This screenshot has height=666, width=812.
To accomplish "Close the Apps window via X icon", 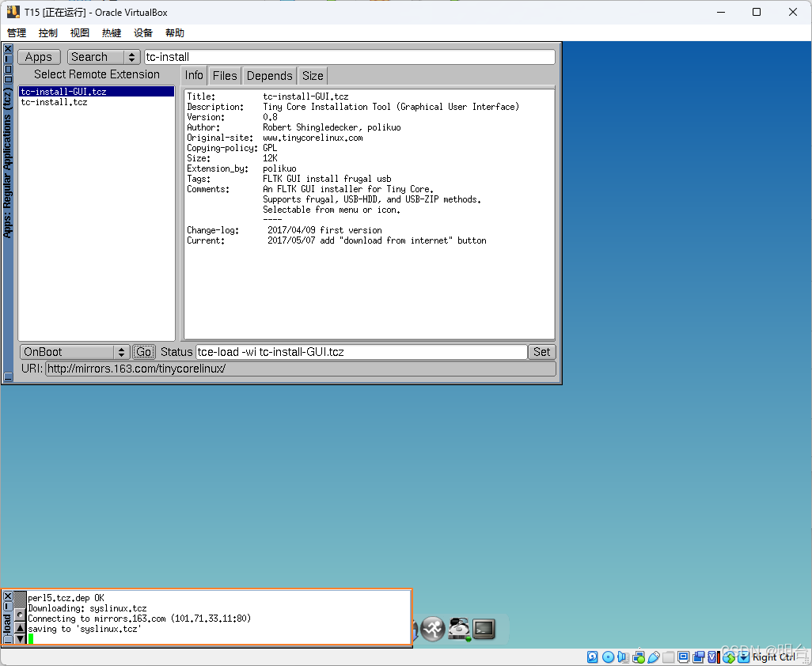I will tap(8, 48).
